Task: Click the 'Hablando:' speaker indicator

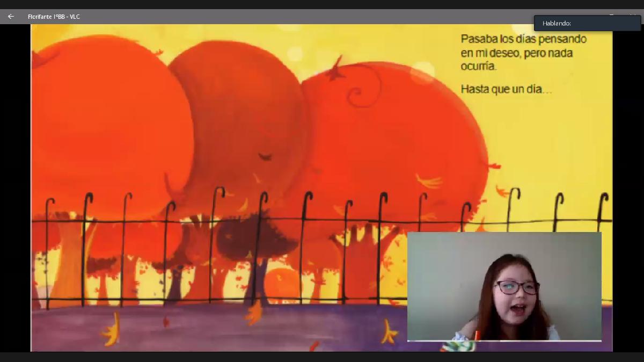Action: (x=587, y=23)
